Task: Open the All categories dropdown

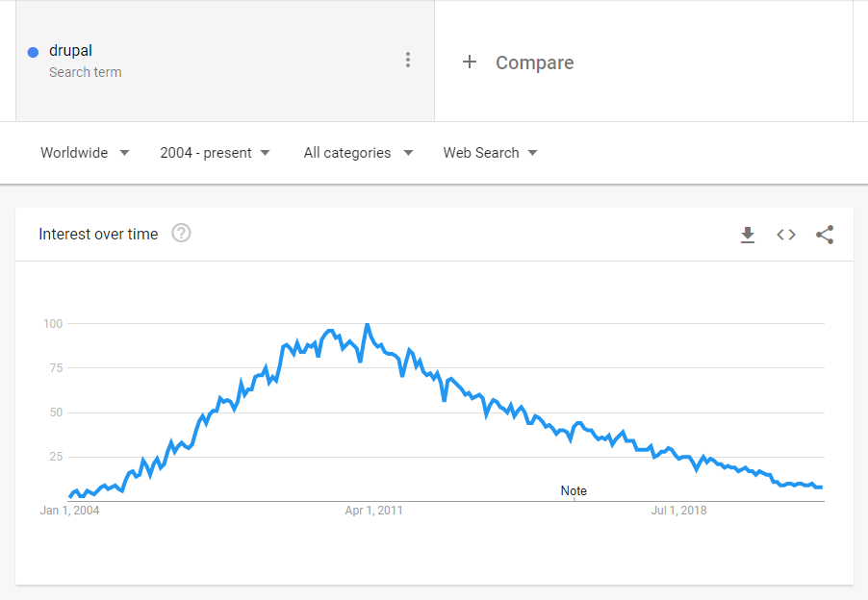Action: click(357, 152)
